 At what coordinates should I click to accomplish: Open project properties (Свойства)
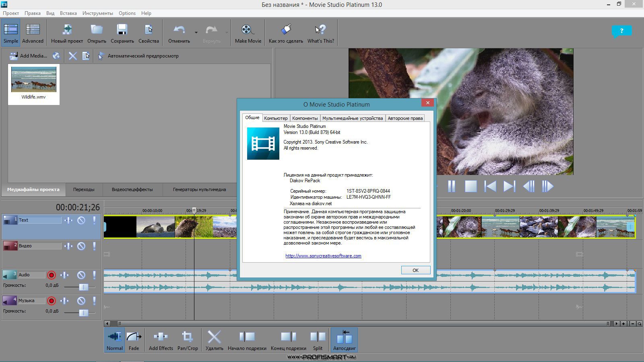click(149, 33)
